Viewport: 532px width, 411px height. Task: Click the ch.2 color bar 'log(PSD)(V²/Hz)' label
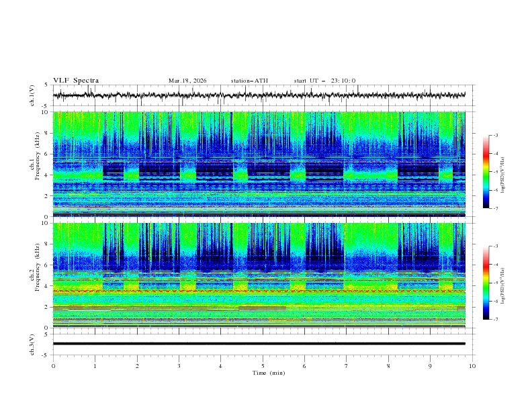[502, 286]
